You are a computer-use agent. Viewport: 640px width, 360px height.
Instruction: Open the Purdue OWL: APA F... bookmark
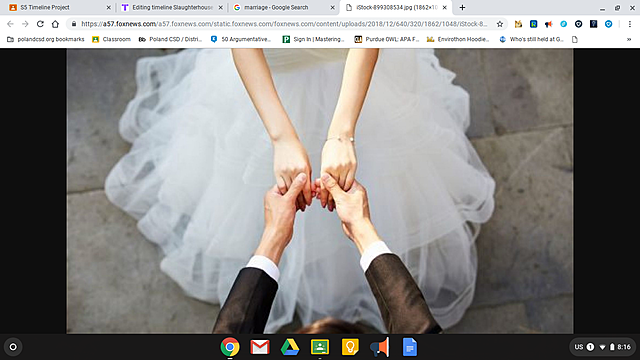coord(387,39)
